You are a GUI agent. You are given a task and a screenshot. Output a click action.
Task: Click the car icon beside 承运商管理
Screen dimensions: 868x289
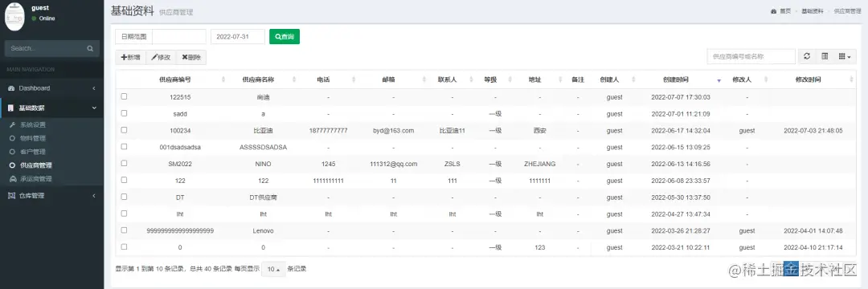(x=12, y=179)
